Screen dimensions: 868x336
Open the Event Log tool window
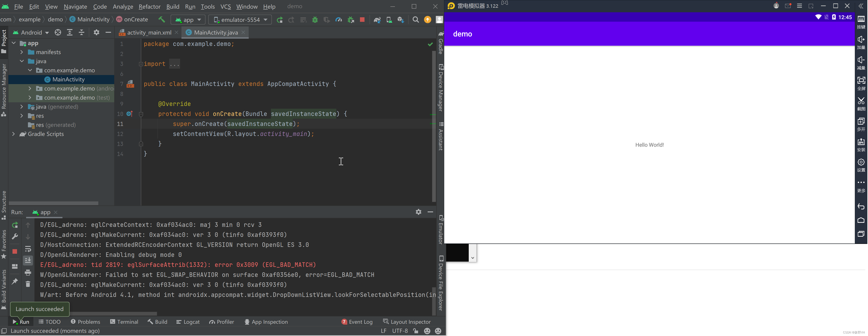(x=357, y=322)
